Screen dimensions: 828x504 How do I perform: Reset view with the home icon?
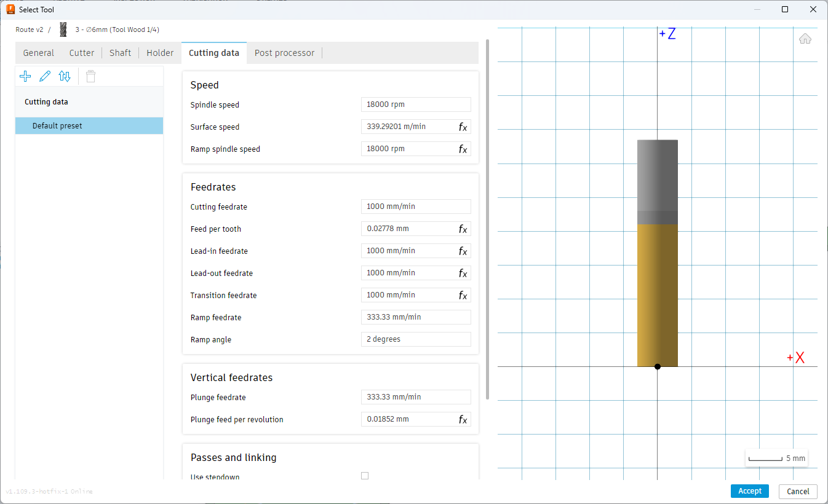pyautogui.click(x=805, y=39)
